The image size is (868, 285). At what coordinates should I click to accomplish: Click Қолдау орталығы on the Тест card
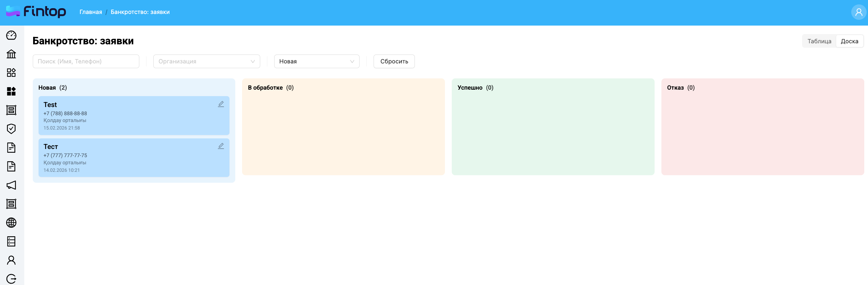click(x=65, y=163)
